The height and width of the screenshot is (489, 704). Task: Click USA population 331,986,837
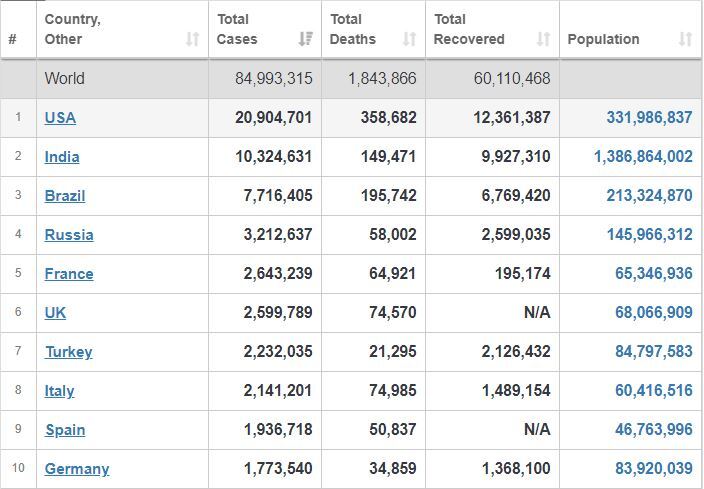(649, 118)
